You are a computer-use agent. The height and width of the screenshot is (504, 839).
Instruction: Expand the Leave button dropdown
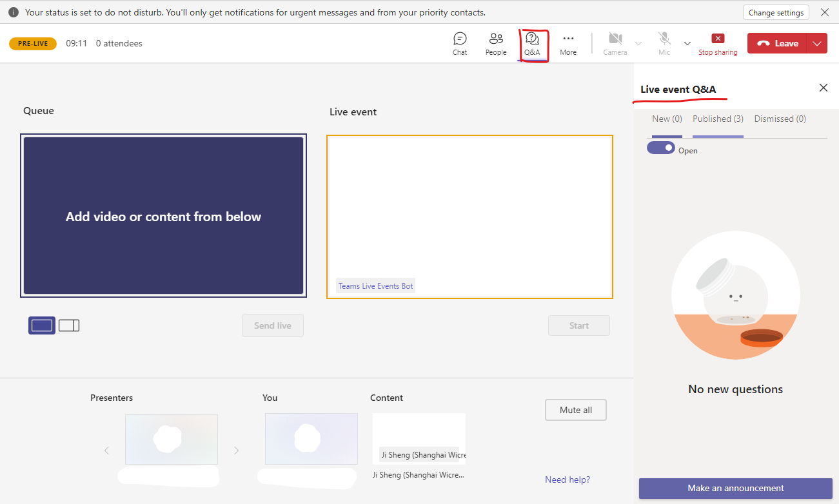(817, 43)
